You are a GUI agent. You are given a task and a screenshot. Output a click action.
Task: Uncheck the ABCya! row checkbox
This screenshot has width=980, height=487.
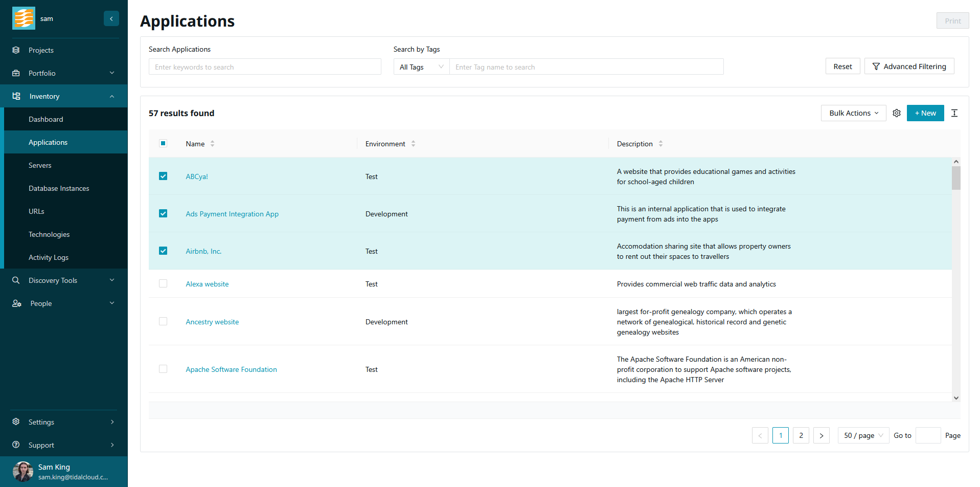pos(163,176)
